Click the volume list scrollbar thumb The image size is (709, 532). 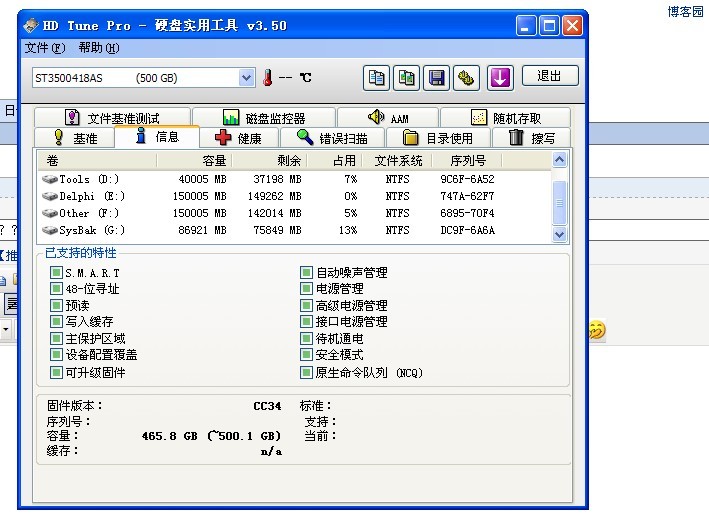click(559, 202)
